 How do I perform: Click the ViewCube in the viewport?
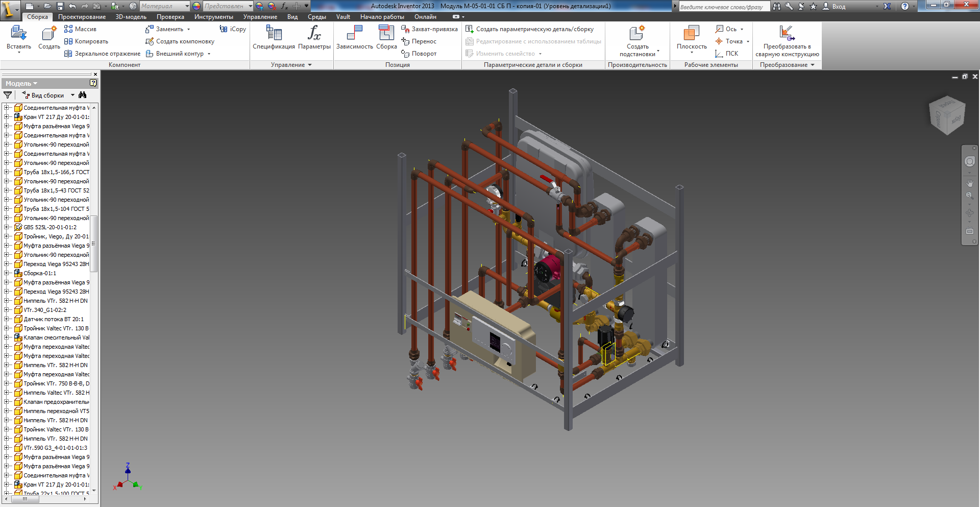[x=947, y=115]
